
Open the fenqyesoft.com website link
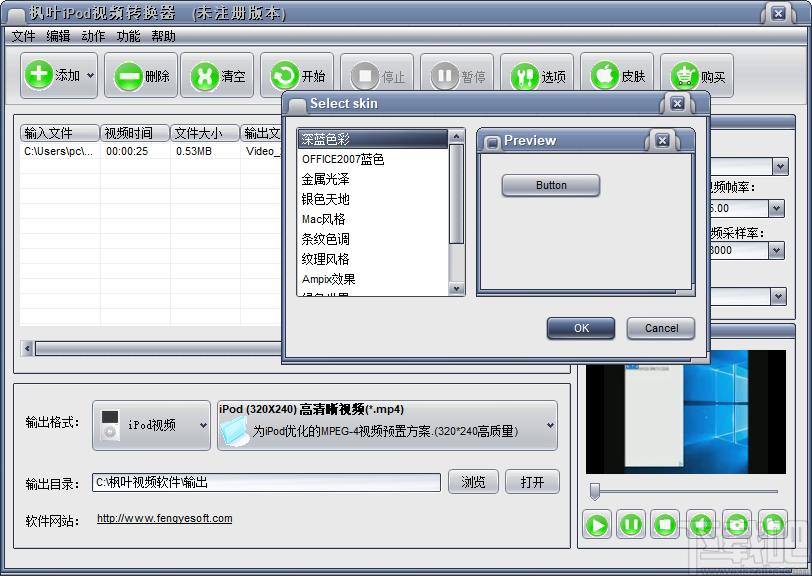(x=165, y=519)
